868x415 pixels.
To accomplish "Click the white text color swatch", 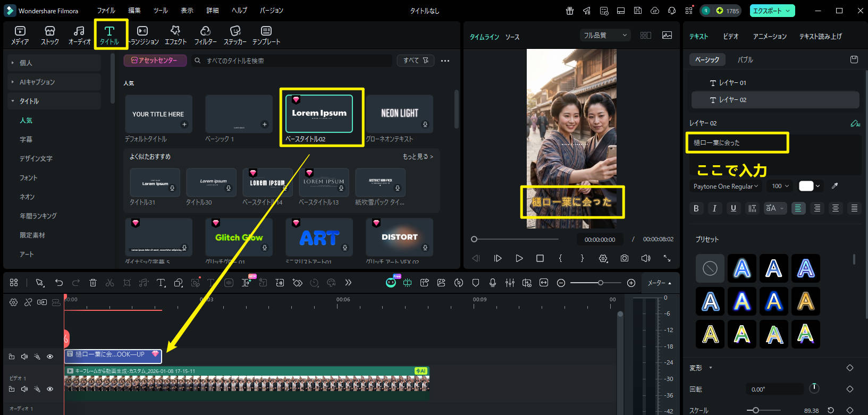I will click(x=806, y=186).
